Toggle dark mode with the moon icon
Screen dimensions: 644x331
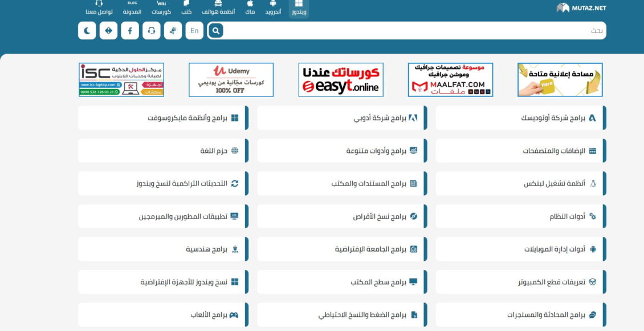[x=85, y=31]
